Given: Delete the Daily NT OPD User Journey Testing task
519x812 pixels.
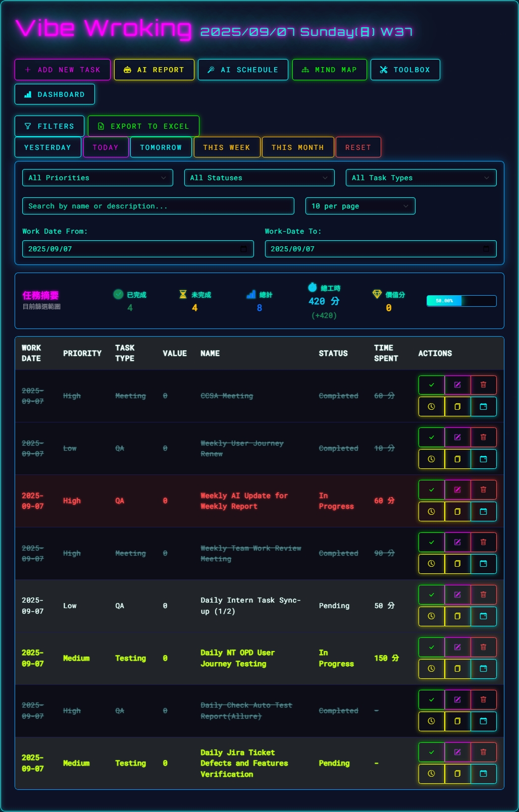Looking at the screenshot, I should (x=483, y=647).
